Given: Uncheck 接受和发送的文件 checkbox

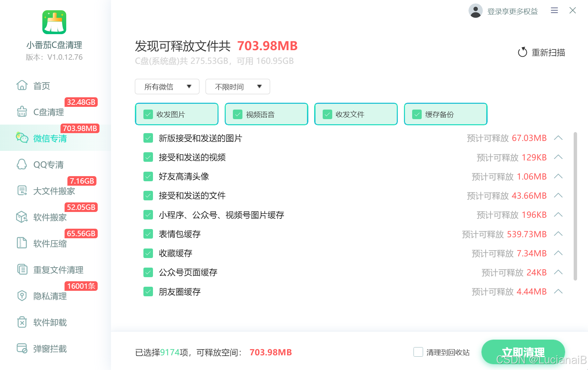Looking at the screenshot, I should point(148,196).
